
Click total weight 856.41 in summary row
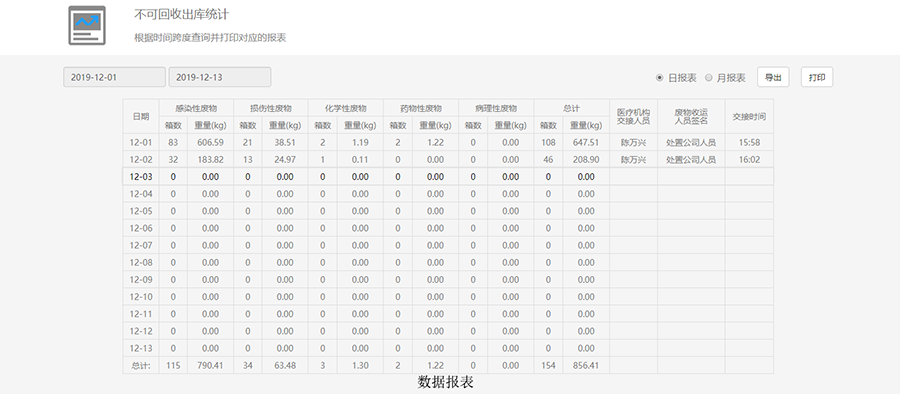(x=586, y=365)
